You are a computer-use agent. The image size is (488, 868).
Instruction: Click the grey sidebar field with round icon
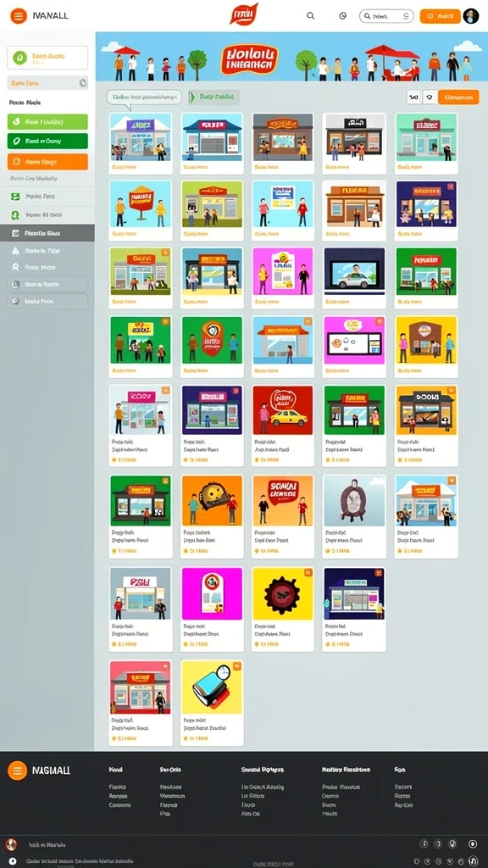pos(47,83)
